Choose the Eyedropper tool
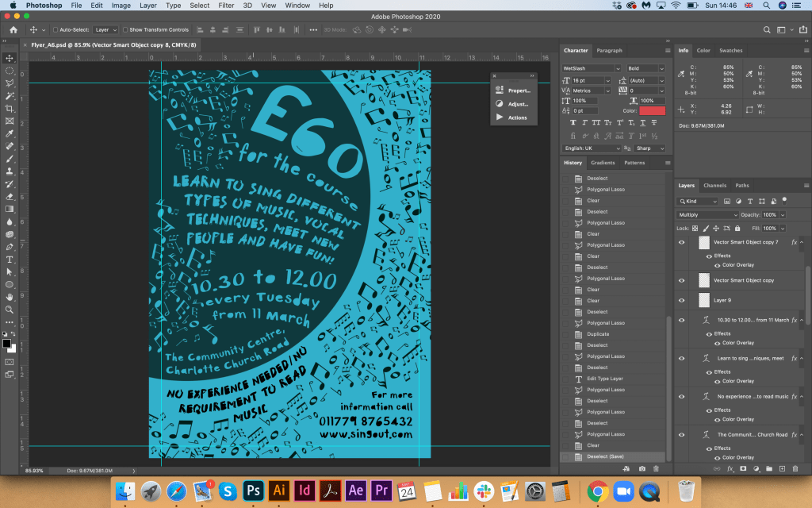812x508 pixels. tap(10, 133)
